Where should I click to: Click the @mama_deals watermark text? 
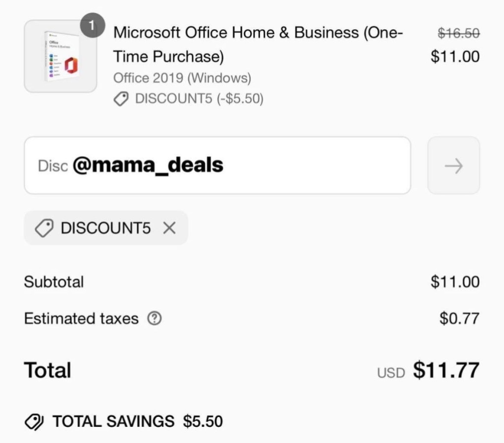(148, 166)
